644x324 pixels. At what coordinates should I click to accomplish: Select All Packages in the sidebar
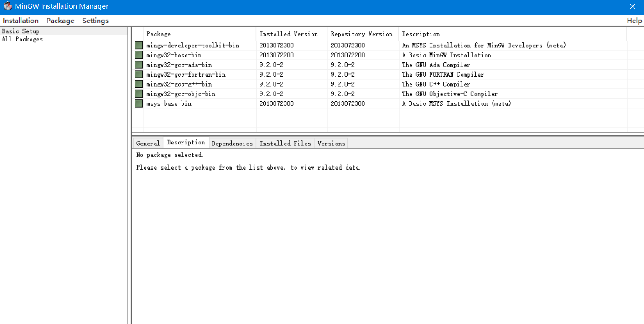(22, 39)
